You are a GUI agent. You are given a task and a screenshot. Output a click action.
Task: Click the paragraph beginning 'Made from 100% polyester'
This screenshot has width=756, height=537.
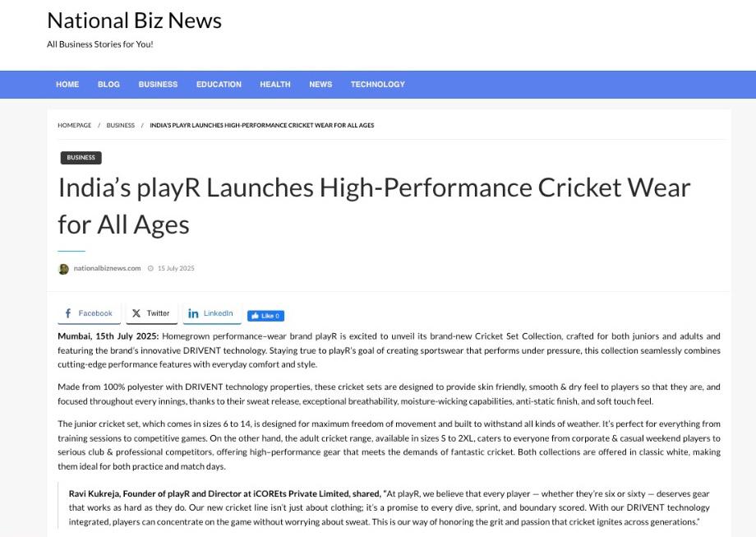(x=389, y=394)
